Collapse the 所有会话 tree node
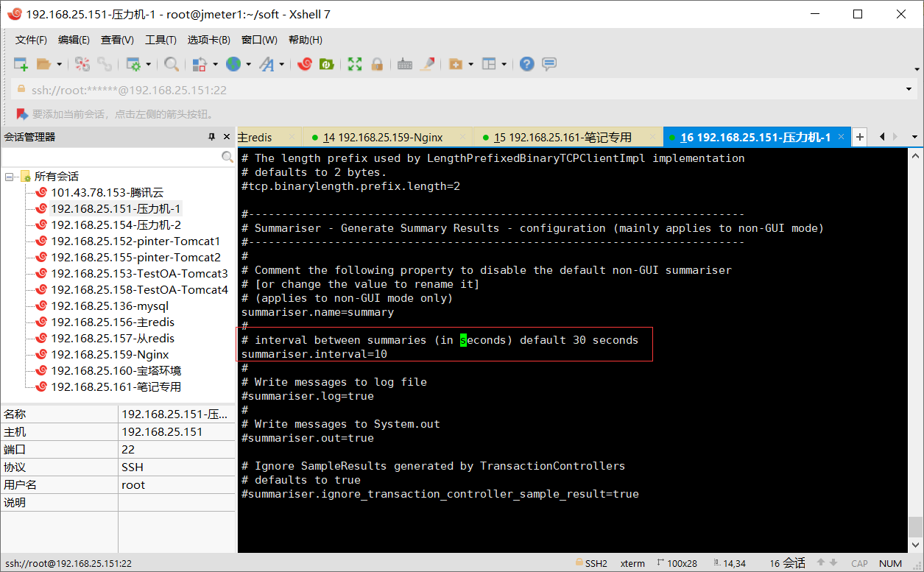 10,177
